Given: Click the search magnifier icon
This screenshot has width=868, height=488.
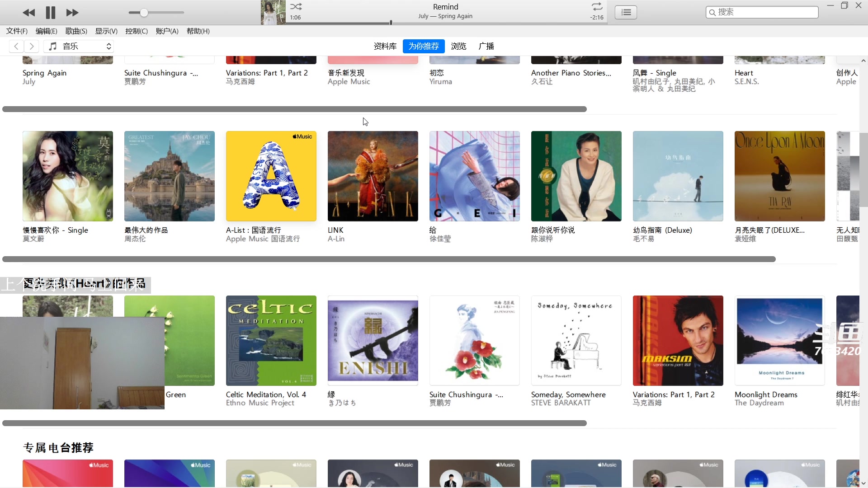Looking at the screenshot, I should coord(712,12).
